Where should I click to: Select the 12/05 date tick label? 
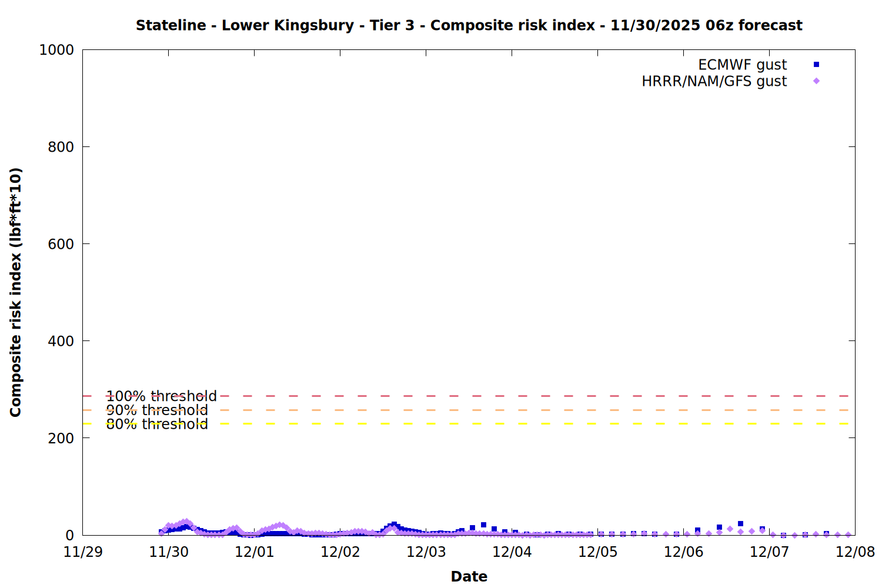coord(598,552)
